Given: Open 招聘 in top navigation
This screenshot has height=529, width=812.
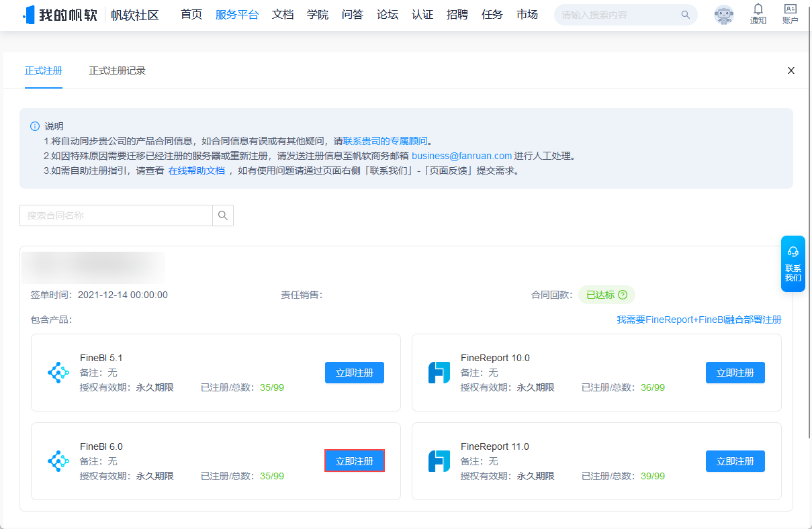Looking at the screenshot, I should pos(457,15).
